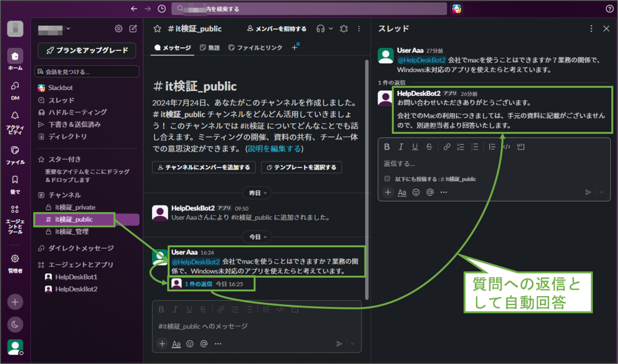
Task: Switch to the 無題 tab
Action: (210, 47)
